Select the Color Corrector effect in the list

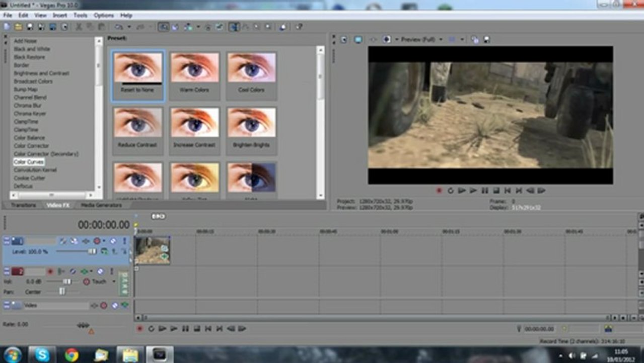click(31, 146)
